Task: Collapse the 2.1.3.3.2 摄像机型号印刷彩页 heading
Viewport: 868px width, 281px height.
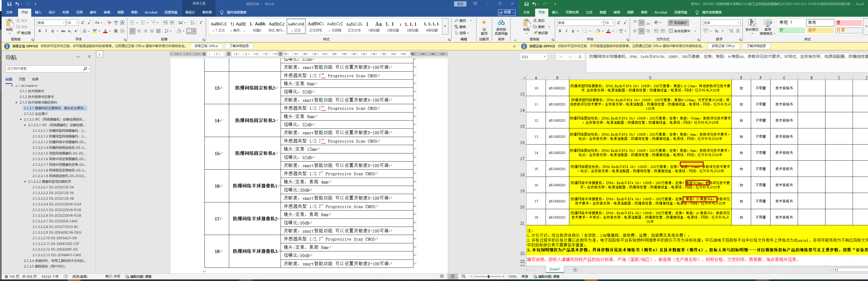Action: [x=25, y=182]
